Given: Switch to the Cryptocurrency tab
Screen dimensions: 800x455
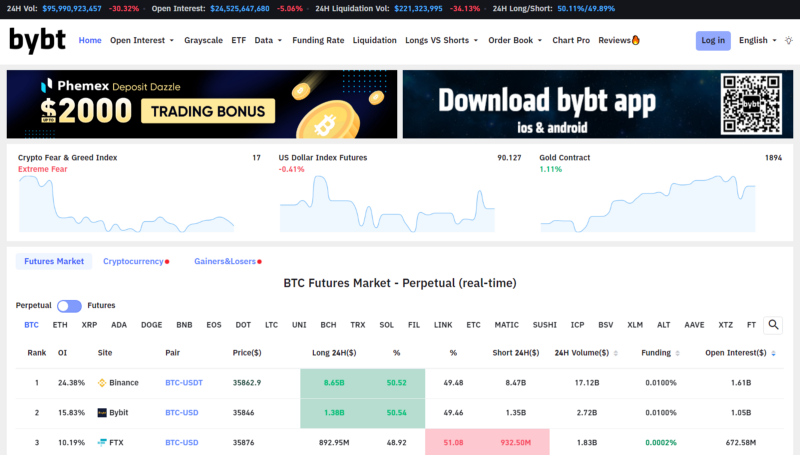Looking at the screenshot, I should point(136,261).
